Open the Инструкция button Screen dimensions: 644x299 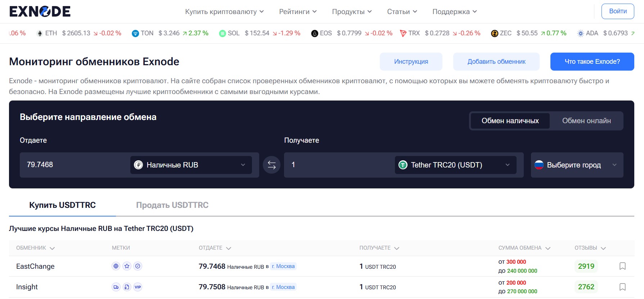411,62
